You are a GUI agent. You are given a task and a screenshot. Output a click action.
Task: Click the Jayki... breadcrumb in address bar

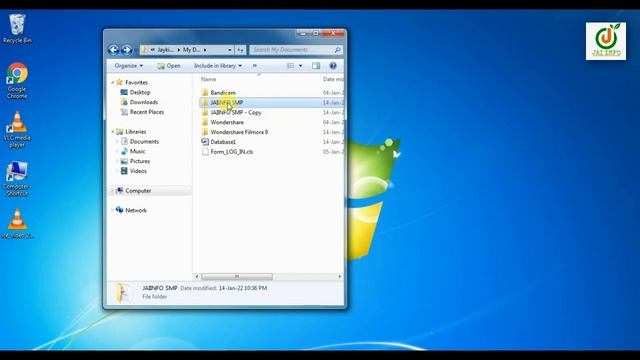coord(165,50)
